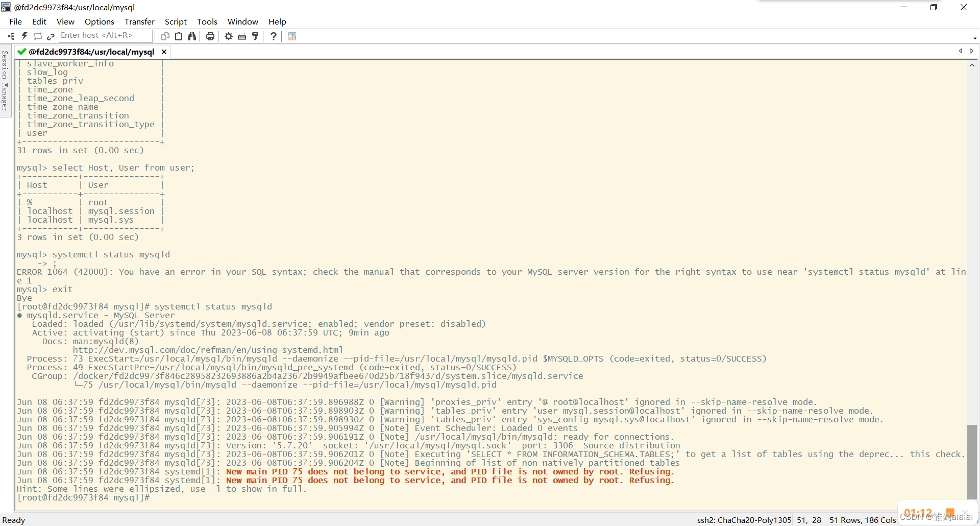Click the Public Key Assistant key icon
980x526 pixels.
pyautogui.click(x=255, y=36)
